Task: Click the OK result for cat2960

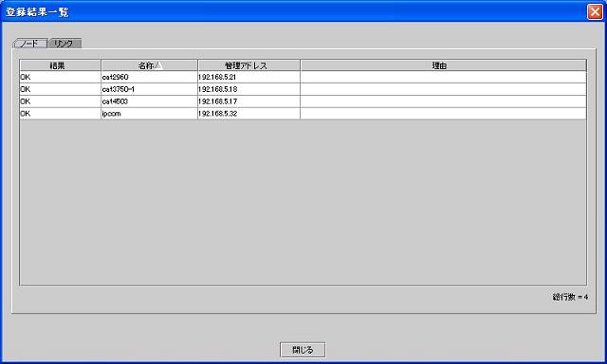Action: tap(61, 77)
